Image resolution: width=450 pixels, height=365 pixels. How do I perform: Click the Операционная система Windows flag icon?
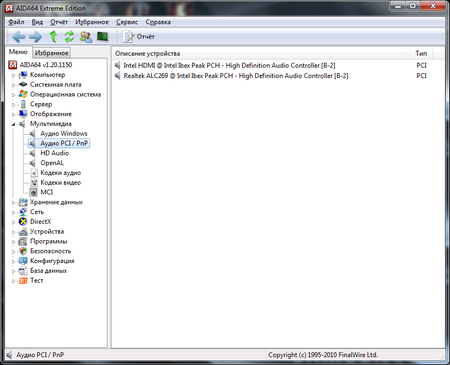pos(23,94)
